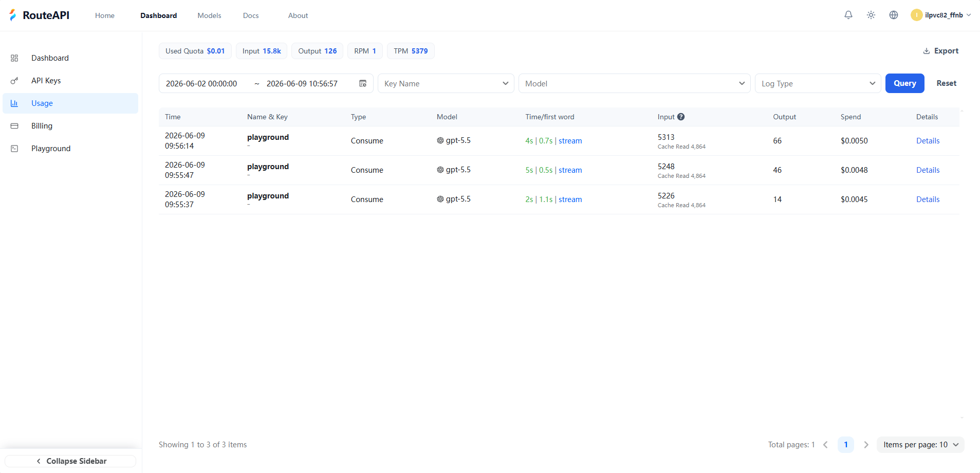Viewport: 980px width, 473px height.
Task: Click the Input help question-mark icon
Action: click(681, 117)
